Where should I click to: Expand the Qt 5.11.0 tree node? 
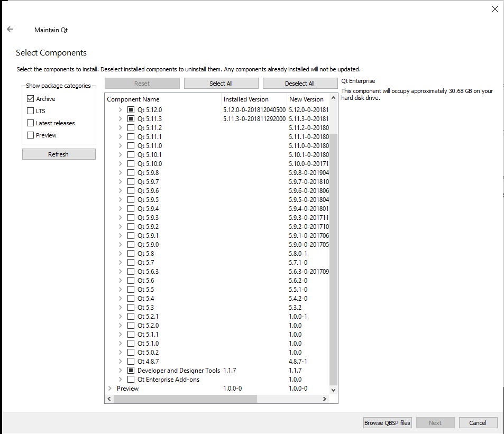120,146
